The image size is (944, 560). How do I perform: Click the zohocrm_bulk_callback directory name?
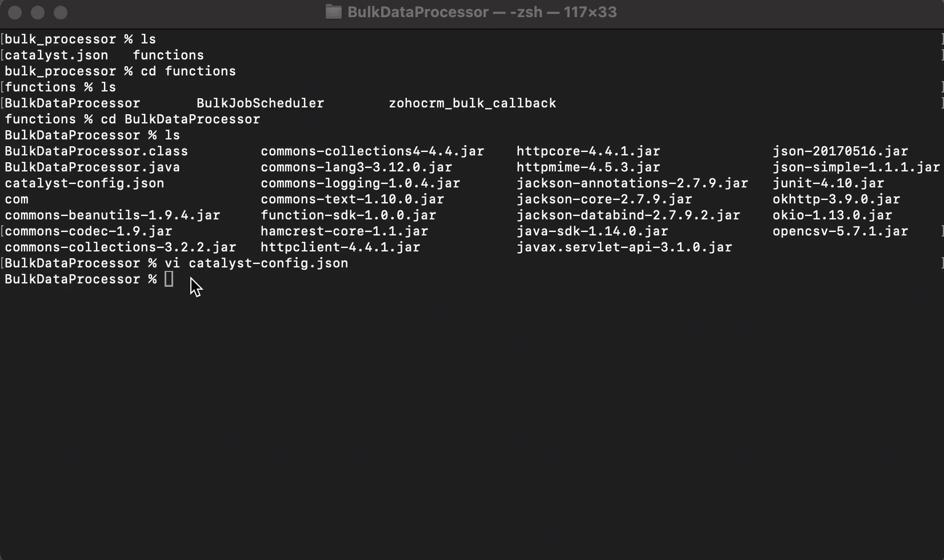[472, 103]
